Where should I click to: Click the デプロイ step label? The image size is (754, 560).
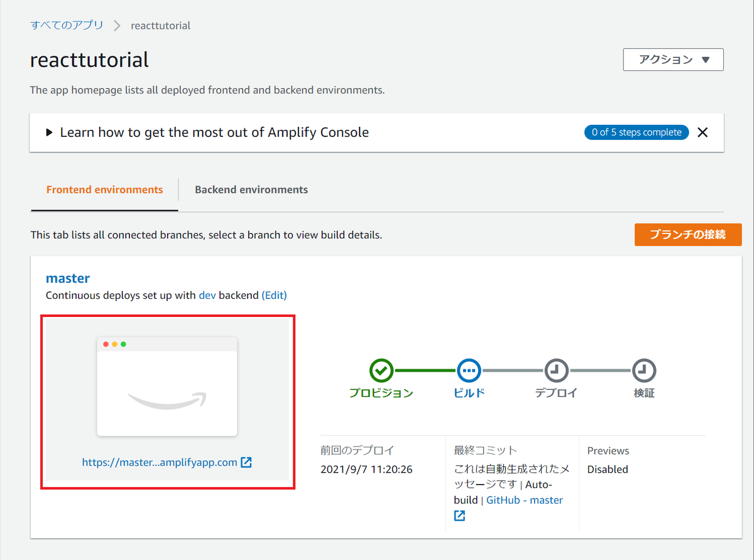click(x=556, y=394)
